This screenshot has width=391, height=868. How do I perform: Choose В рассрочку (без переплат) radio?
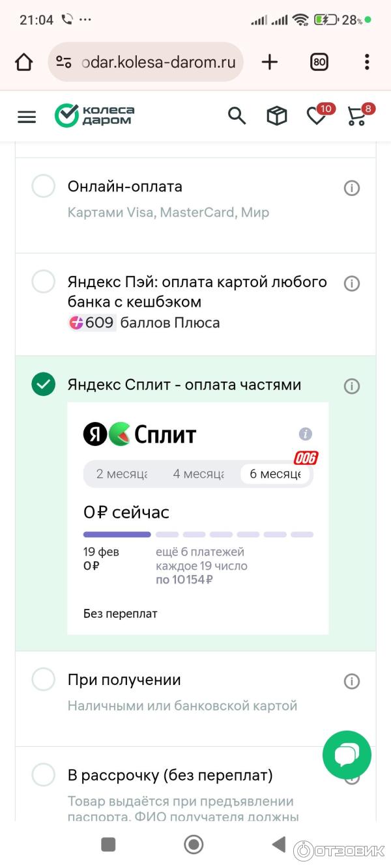point(44,775)
